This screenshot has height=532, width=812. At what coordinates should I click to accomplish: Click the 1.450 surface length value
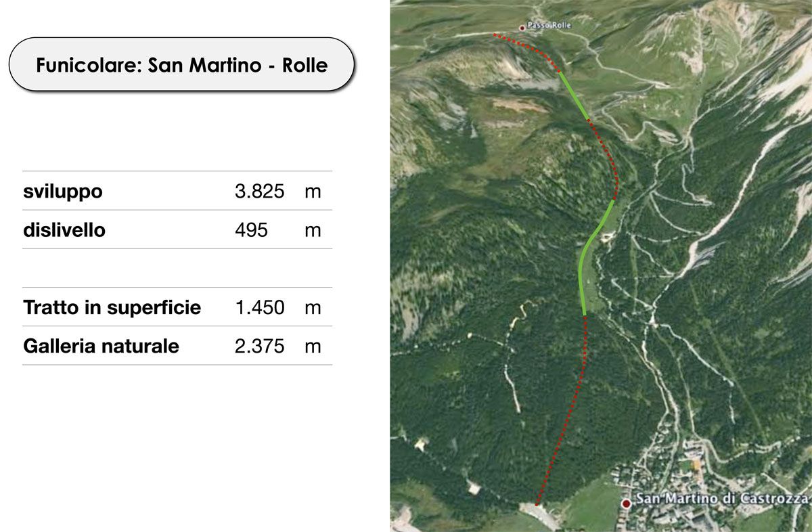(260, 307)
